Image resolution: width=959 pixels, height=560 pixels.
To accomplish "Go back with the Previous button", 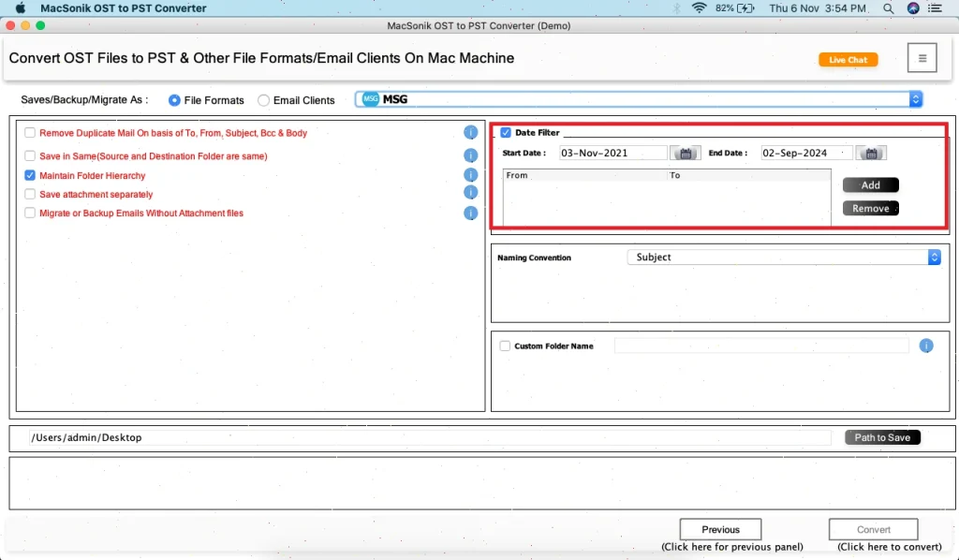I will [720, 529].
